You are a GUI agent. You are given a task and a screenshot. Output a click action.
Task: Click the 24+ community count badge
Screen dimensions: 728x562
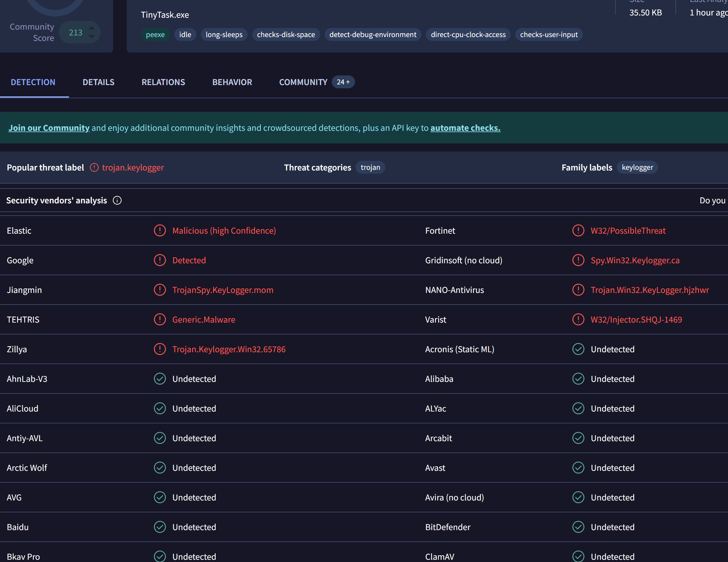click(x=343, y=82)
